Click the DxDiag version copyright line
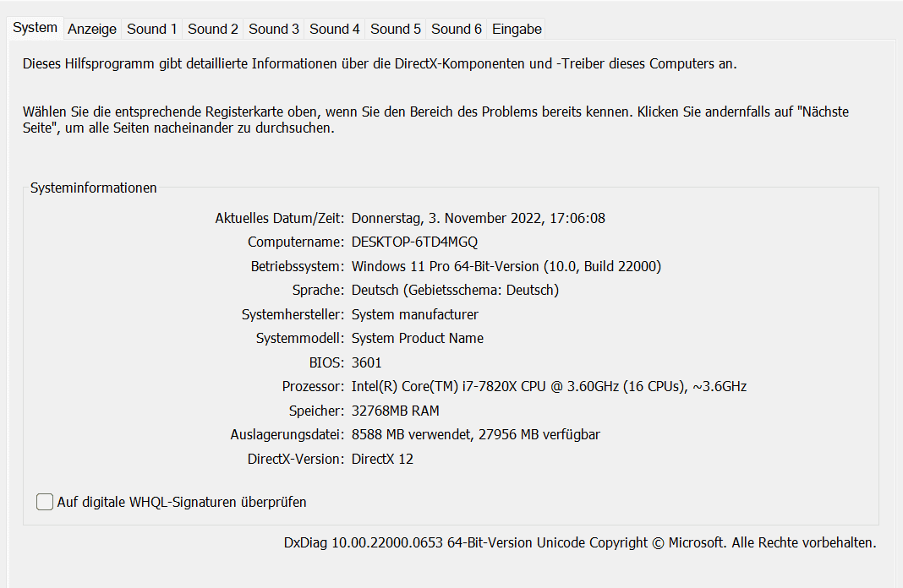The width and height of the screenshot is (903, 588). tap(580, 542)
